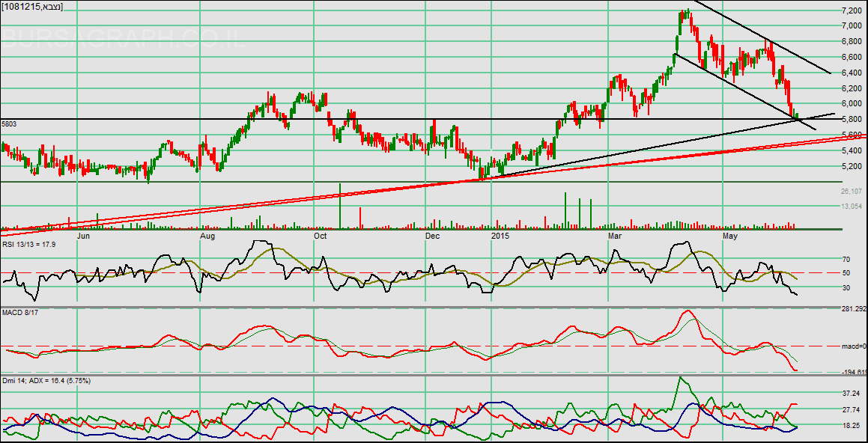Click the Oct date axis label
868x443 pixels.
tap(320, 236)
